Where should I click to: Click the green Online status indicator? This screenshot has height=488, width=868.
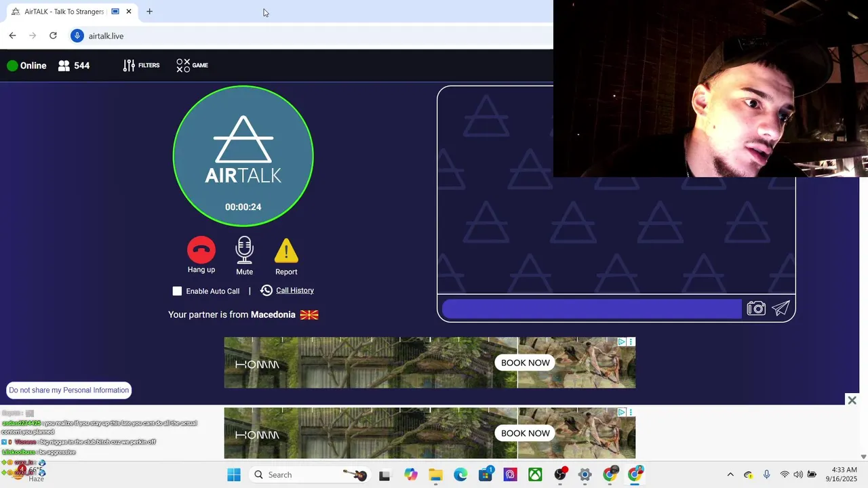pyautogui.click(x=12, y=66)
